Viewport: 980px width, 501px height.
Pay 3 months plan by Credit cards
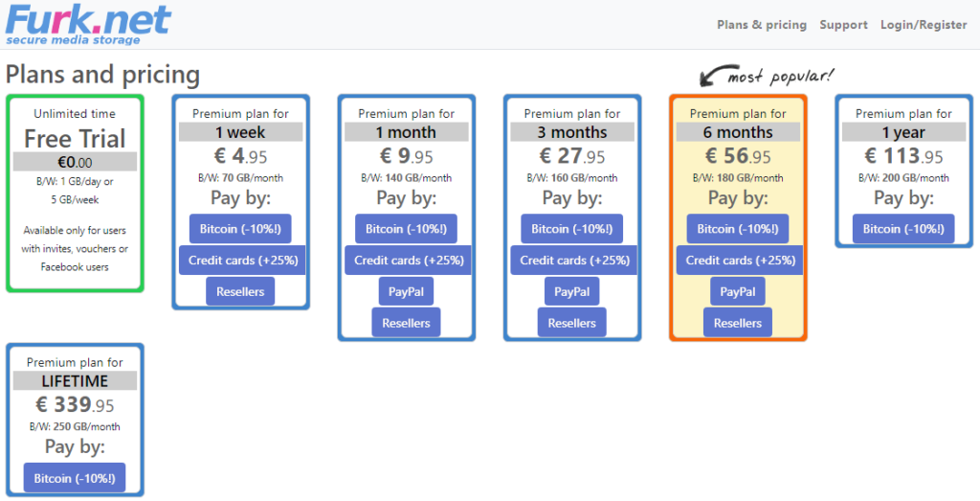(x=574, y=261)
